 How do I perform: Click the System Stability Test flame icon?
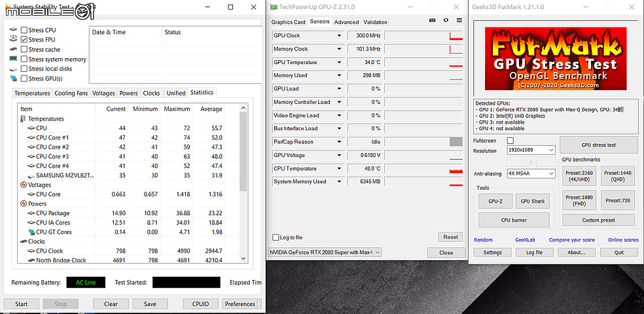6,7
